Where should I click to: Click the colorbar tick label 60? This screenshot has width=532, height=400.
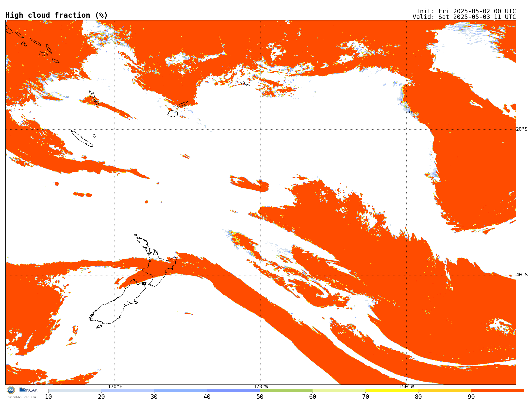[313, 397]
